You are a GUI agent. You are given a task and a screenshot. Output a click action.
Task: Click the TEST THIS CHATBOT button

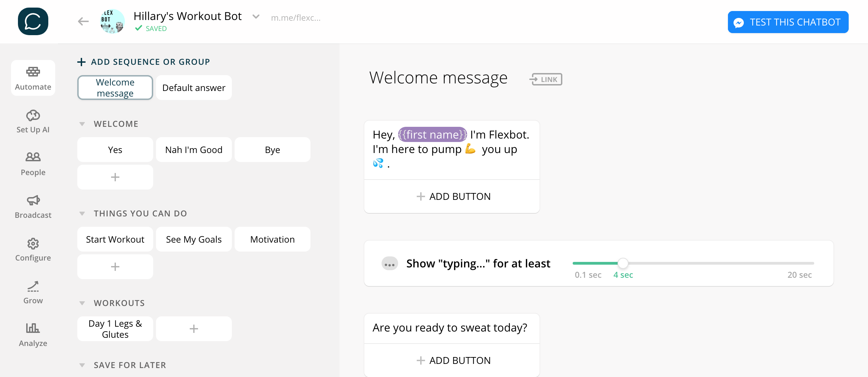tap(788, 22)
